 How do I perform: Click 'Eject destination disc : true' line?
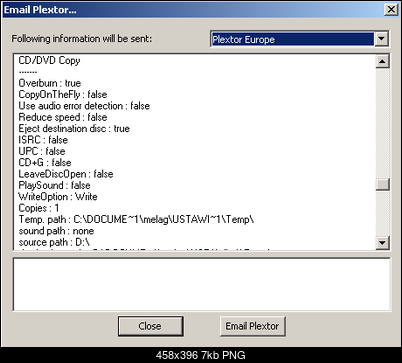coord(74,129)
